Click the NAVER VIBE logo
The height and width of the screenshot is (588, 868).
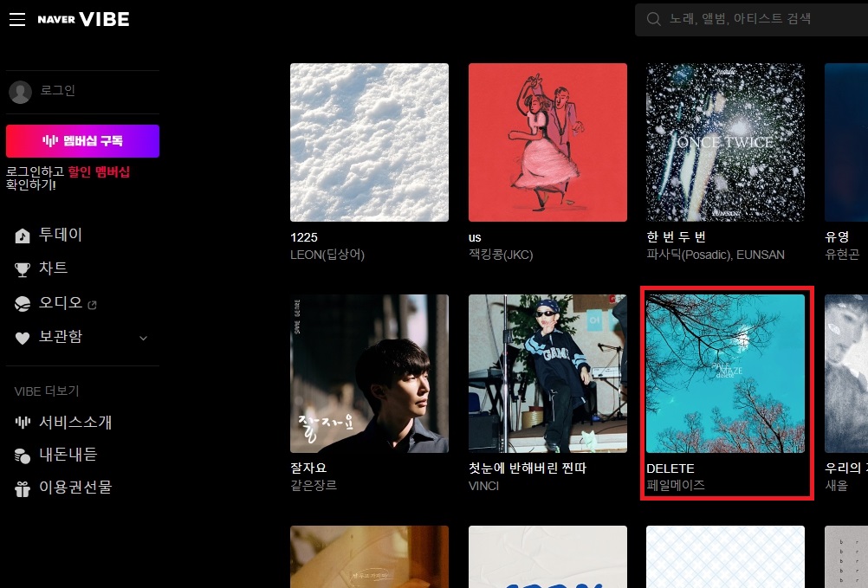pos(83,19)
